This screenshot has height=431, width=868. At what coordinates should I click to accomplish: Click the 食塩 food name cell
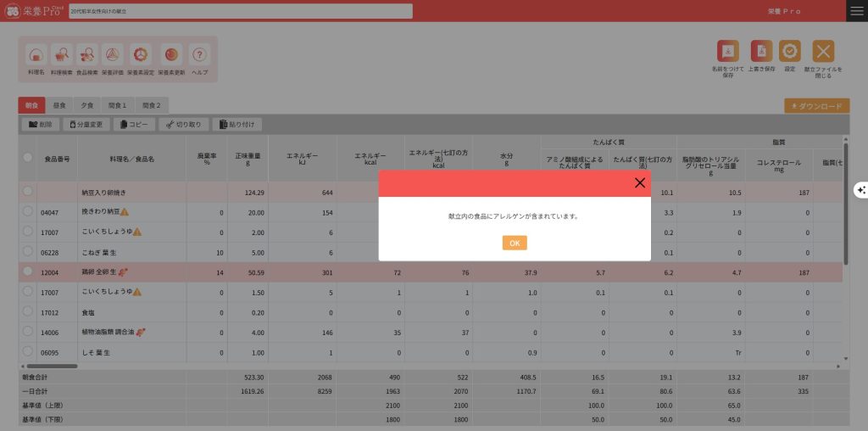coord(131,312)
